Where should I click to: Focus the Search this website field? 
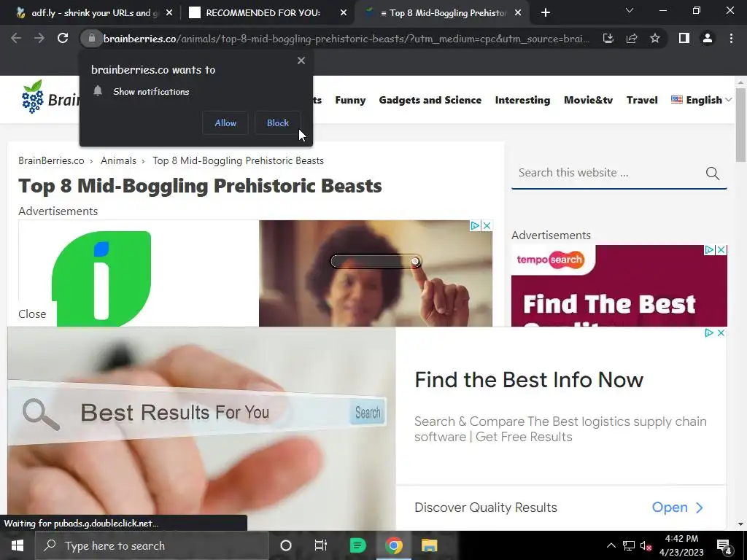[x=608, y=173]
